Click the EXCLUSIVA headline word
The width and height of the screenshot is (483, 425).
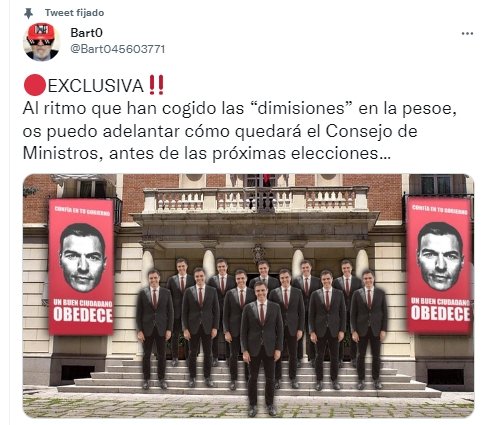pos(96,86)
